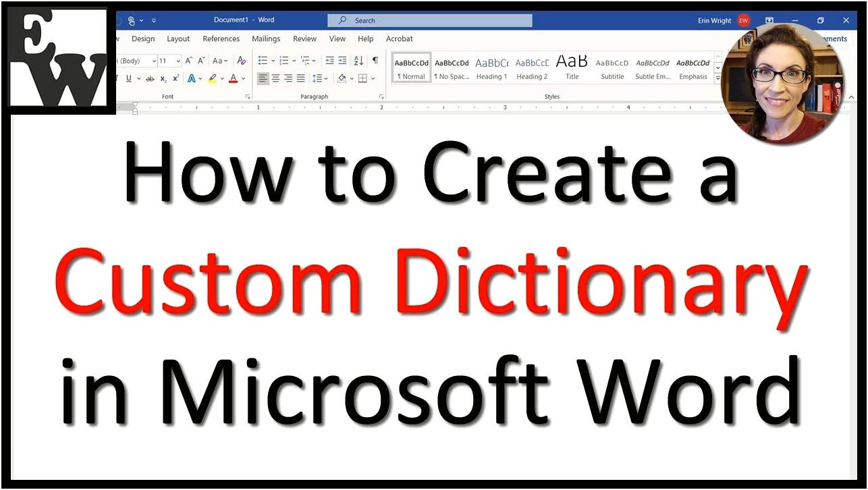Viewport: 868px width, 490px height.
Task: Open the Bullets library dropdown arrow
Action: point(273,61)
